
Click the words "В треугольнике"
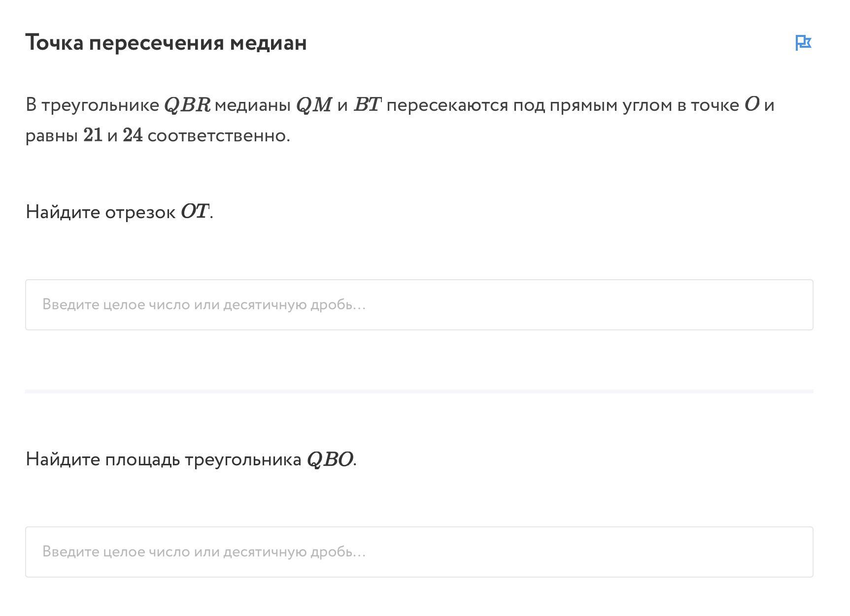[x=92, y=105]
